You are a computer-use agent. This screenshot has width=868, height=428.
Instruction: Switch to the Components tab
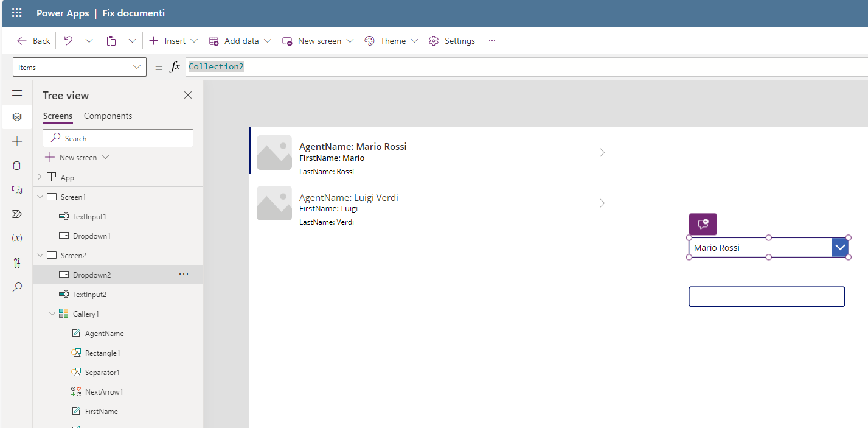108,116
